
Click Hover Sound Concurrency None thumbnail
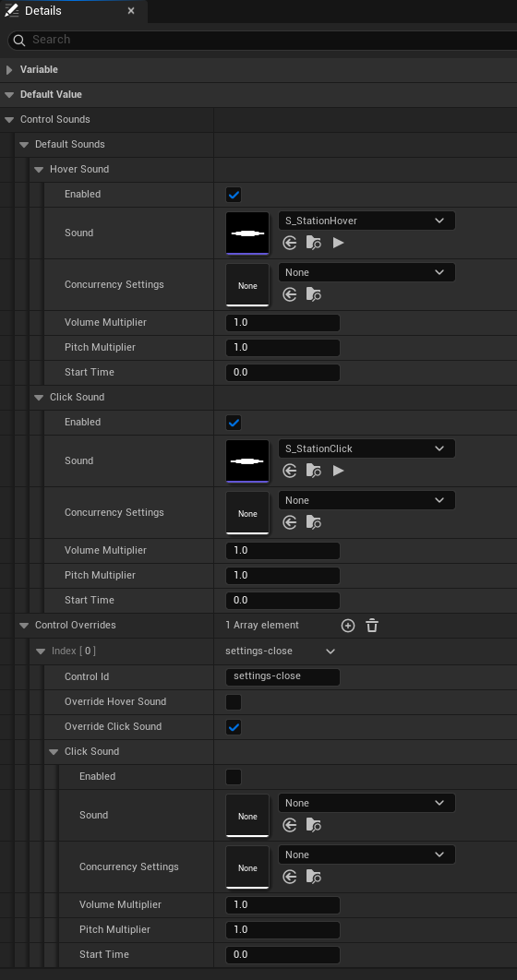click(x=247, y=285)
